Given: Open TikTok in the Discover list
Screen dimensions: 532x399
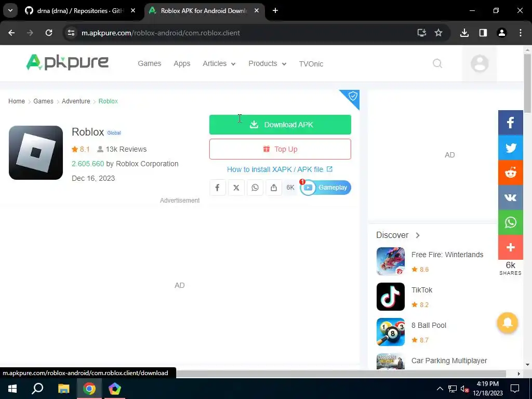Looking at the screenshot, I should [x=422, y=290].
